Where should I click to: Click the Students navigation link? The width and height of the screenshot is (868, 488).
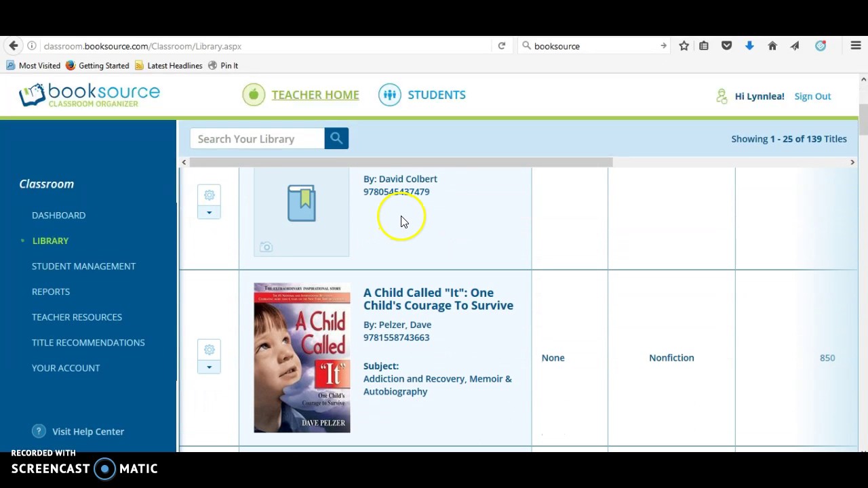(x=437, y=95)
